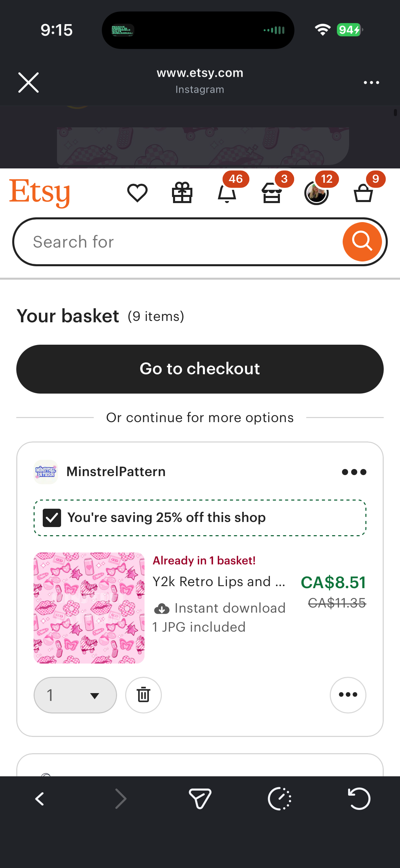The height and width of the screenshot is (868, 400).
Task: Open the quantity dropdown showing 1
Action: pos(75,695)
